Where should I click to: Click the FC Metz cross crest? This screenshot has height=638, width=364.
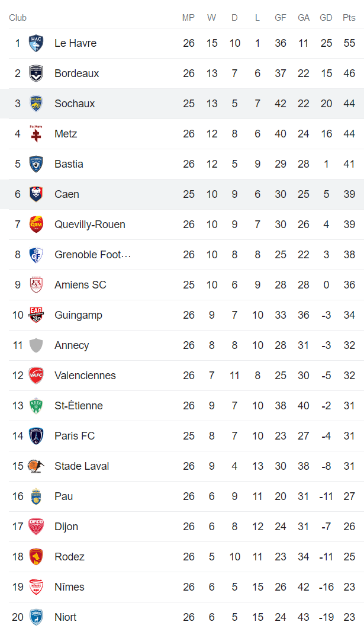(x=36, y=134)
